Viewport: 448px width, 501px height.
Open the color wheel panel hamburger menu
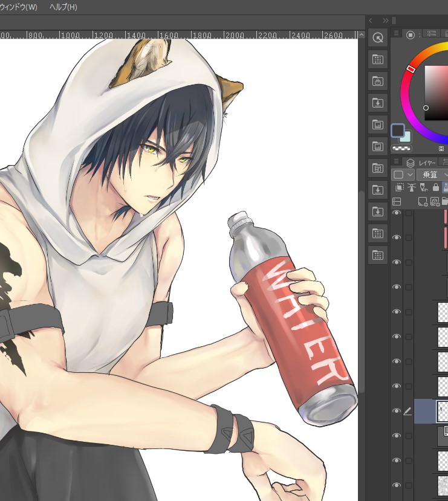[396, 33]
